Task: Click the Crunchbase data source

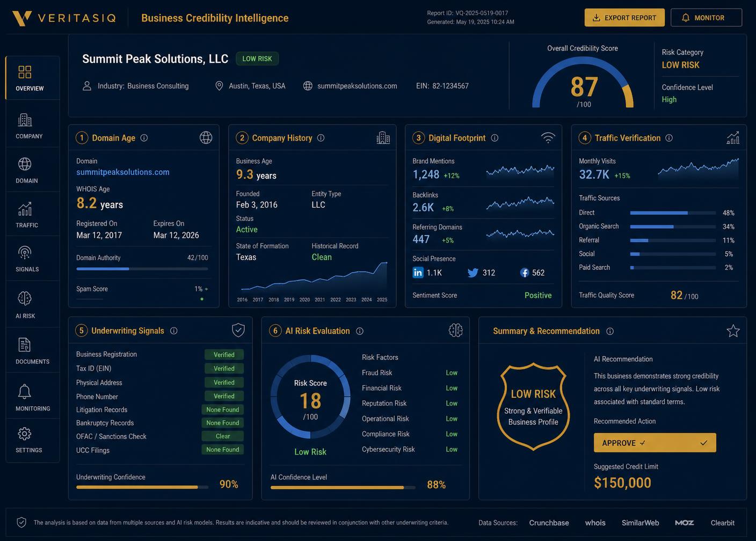Action: 549,523
